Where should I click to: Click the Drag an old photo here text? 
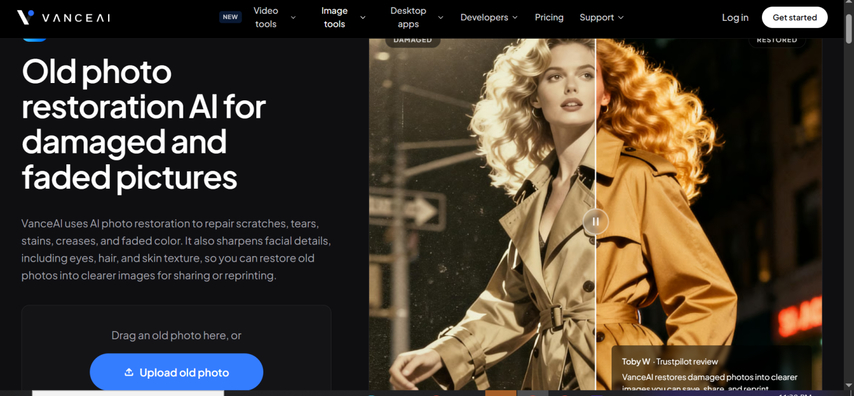point(176,336)
